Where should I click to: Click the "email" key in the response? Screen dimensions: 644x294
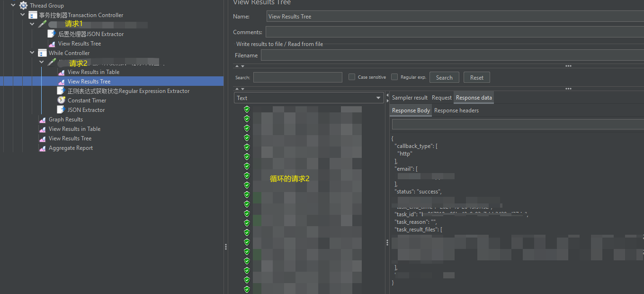coord(404,169)
